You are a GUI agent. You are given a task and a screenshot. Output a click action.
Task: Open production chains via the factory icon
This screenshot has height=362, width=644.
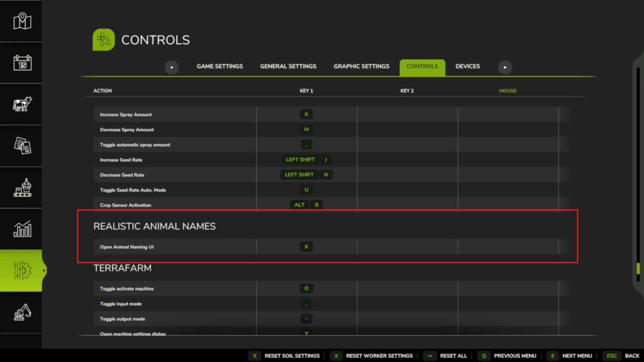[x=21, y=188]
